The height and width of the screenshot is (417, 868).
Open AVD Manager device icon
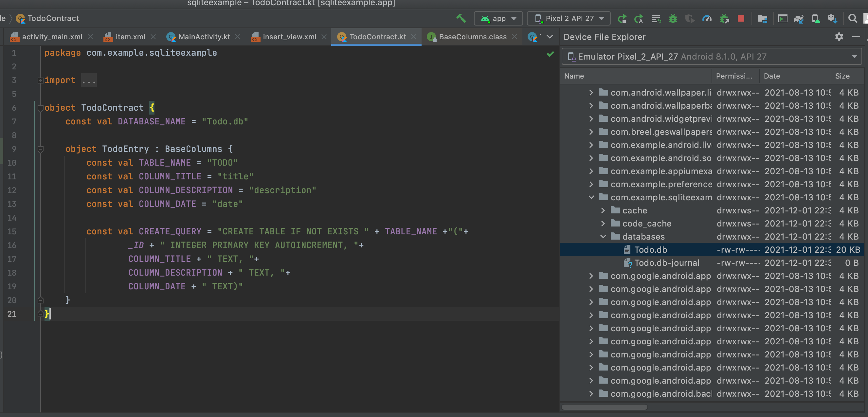tap(816, 19)
